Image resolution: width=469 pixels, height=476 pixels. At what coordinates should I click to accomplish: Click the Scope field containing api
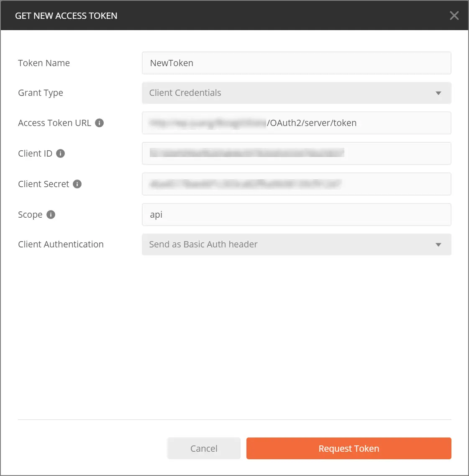coord(296,215)
